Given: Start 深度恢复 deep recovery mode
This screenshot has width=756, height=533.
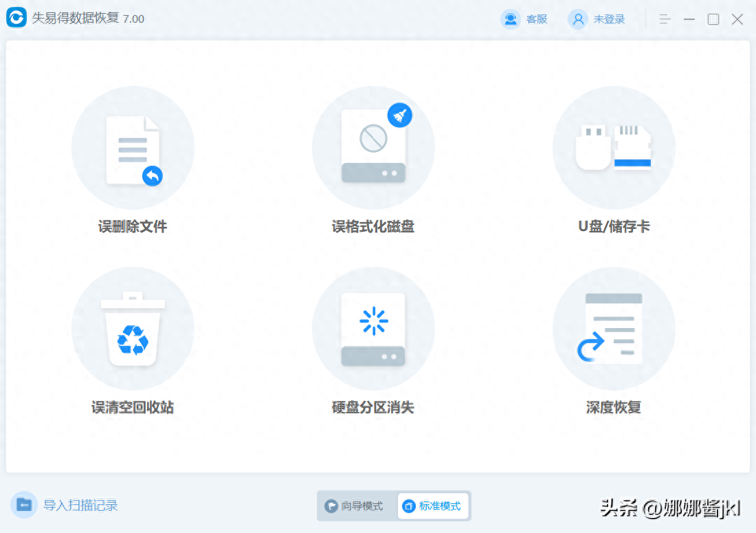Looking at the screenshot, I should [x=614, y=328].
